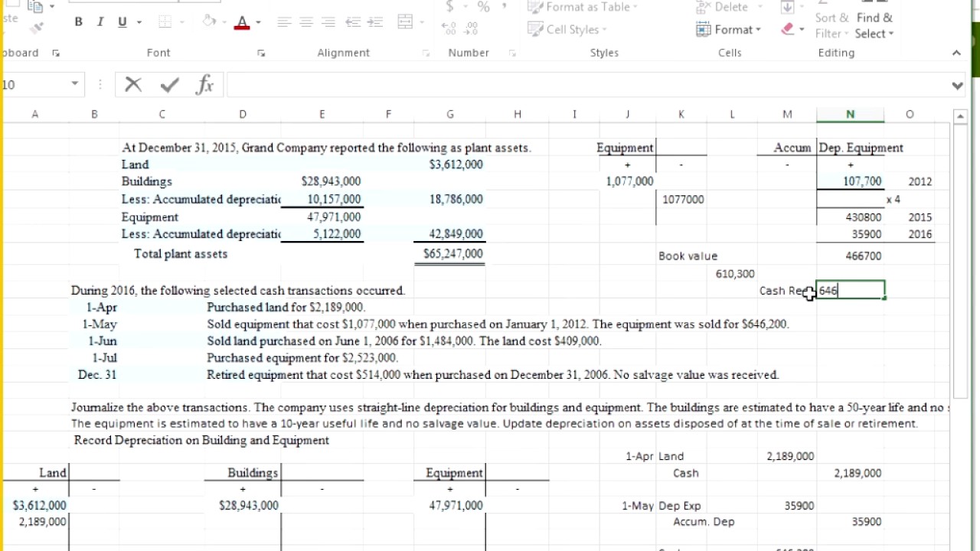The height and width of the screenshot is (551, 980).
Task: Click Total plant assets cell
Action: tap(181, 254)
